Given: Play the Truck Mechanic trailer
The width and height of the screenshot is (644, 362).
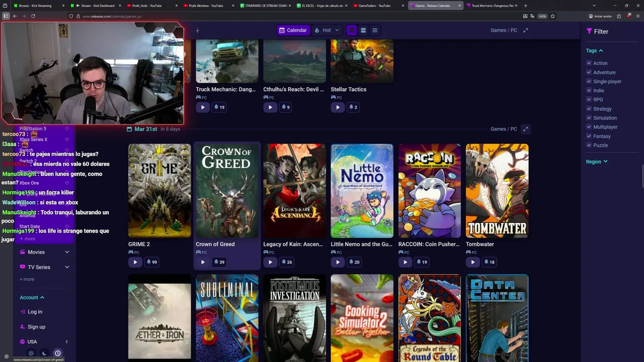Looking at the screenshot, I should (203, 107).
